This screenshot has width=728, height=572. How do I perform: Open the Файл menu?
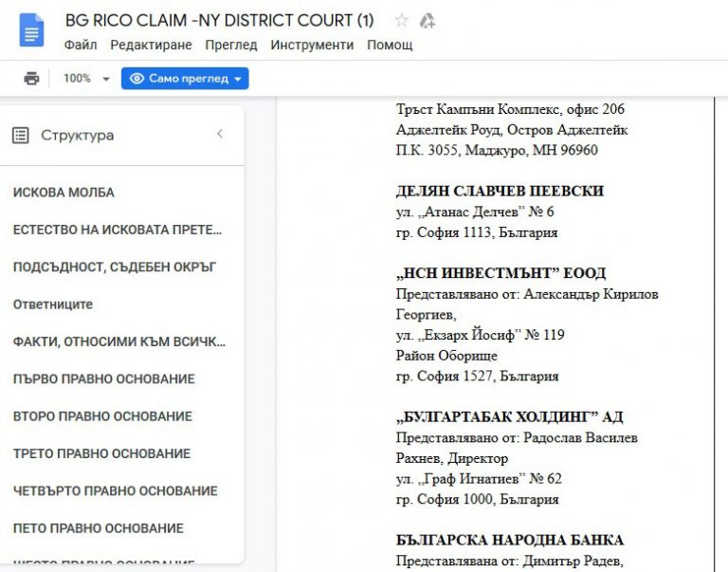(81, 45)
